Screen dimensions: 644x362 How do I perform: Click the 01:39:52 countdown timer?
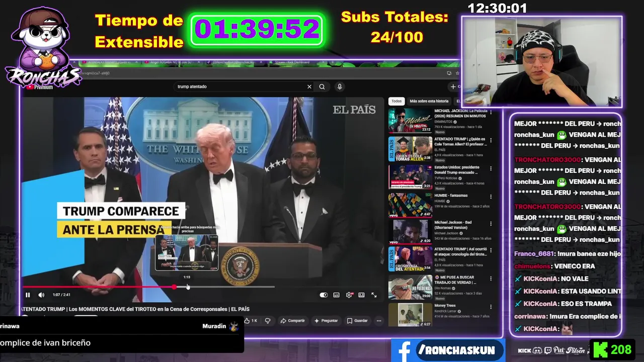257,30
